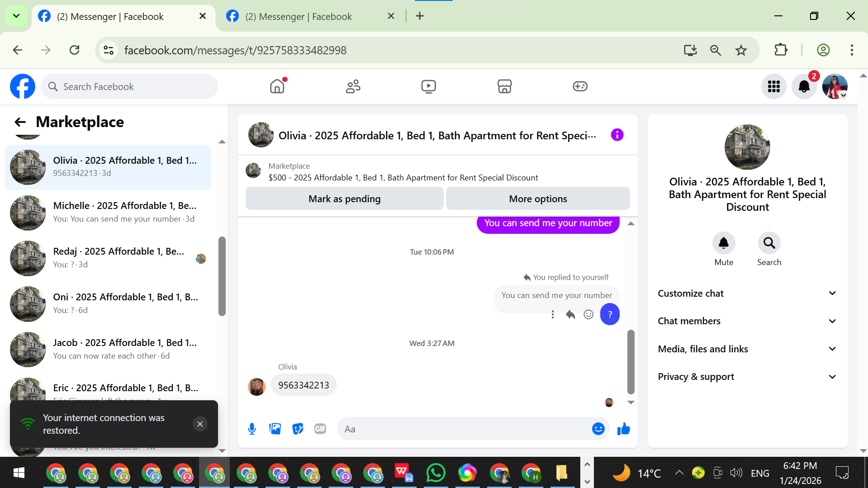
Task: React to the message with smiley icon
Action: [588, 314]
